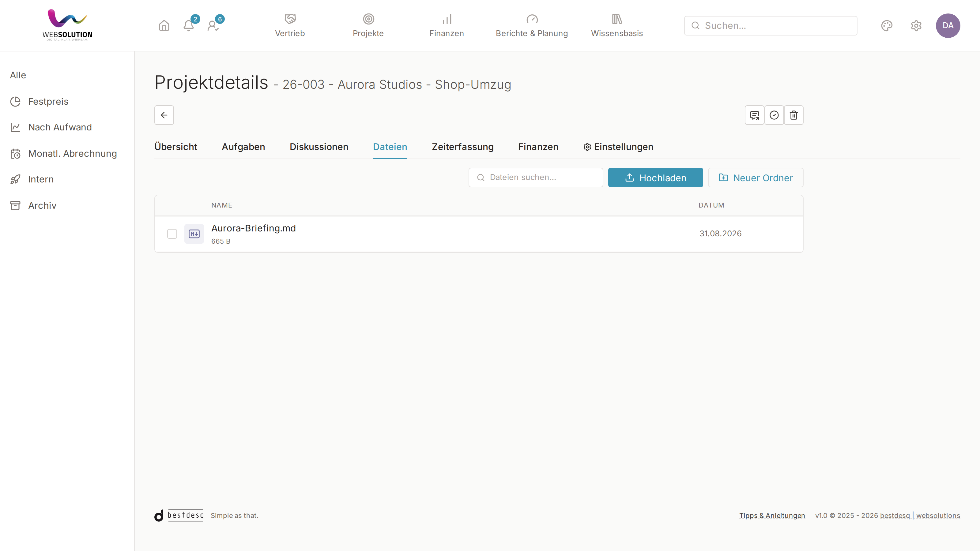Screen dimensions: 980x551
Task: Delete project with trash icon
Action: 793,115
